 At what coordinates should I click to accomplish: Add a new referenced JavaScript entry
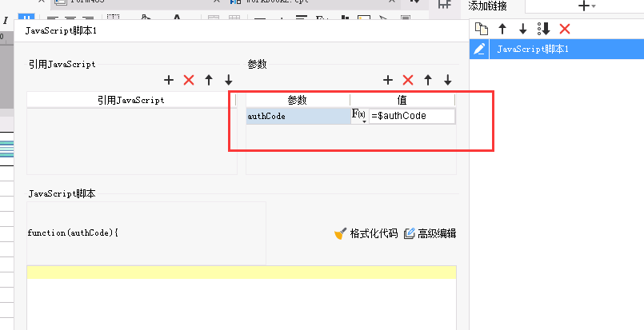coord(169,80)
